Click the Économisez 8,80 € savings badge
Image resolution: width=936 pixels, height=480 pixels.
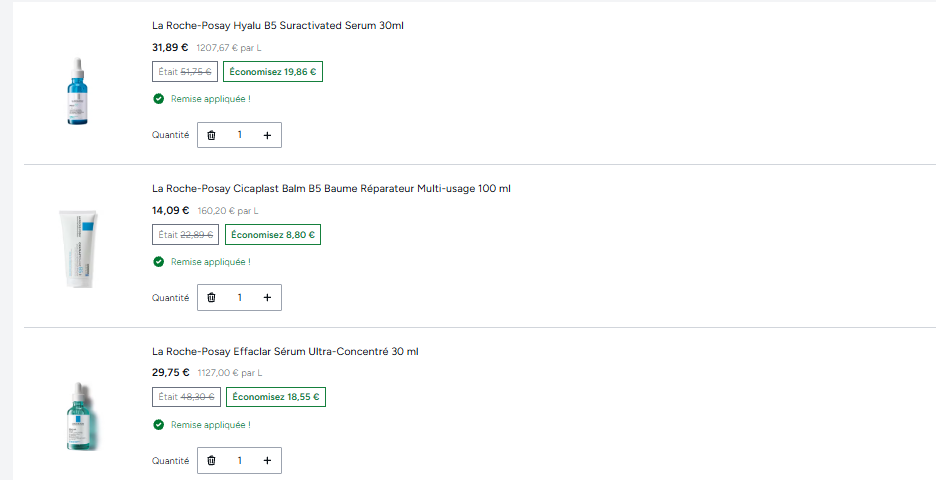[273, 235]
